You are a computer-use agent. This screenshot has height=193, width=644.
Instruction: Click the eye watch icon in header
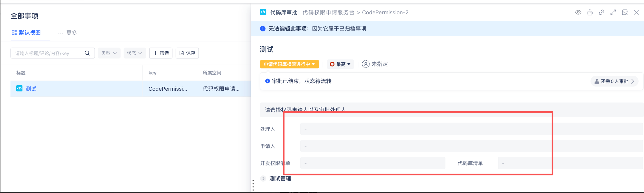pos(578,12)
